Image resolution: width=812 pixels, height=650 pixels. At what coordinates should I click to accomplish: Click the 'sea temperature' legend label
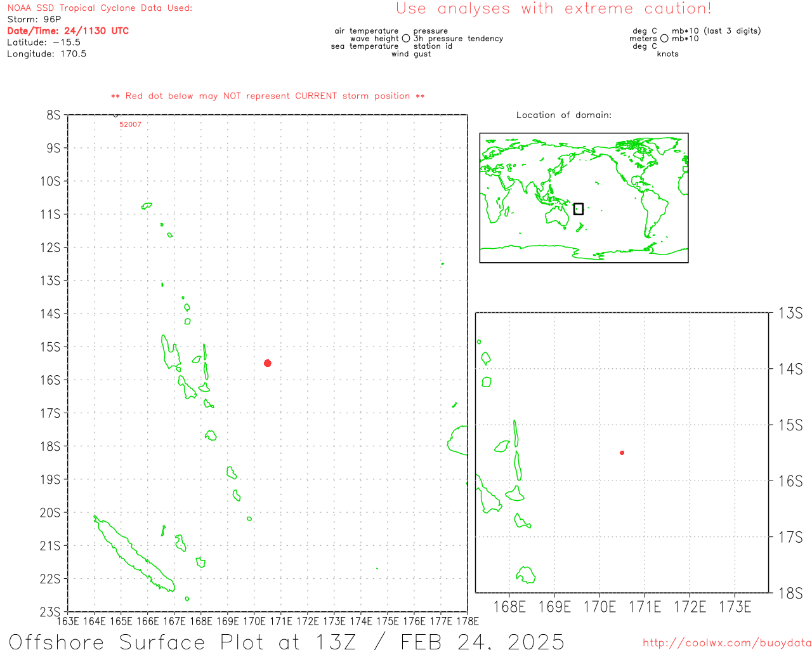(x=365, y=46)
